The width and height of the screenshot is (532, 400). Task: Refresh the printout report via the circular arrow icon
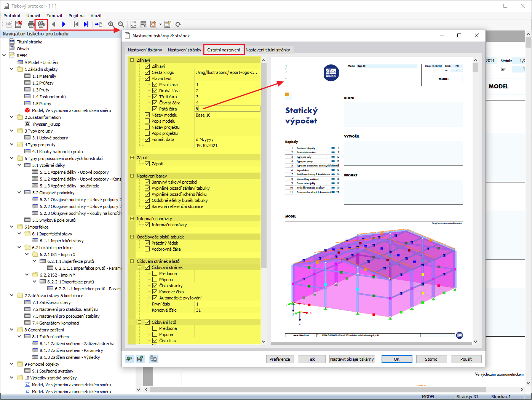tap(178, 24)
